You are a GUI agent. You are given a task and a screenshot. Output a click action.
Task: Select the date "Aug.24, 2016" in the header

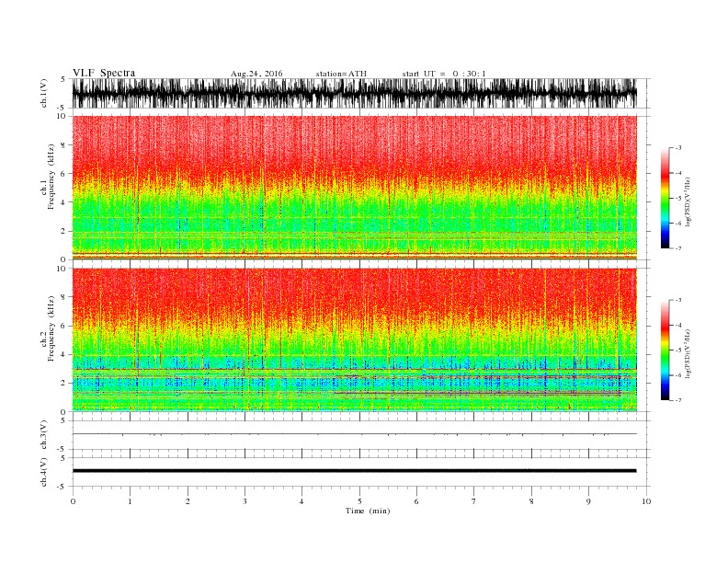[256, 74]
